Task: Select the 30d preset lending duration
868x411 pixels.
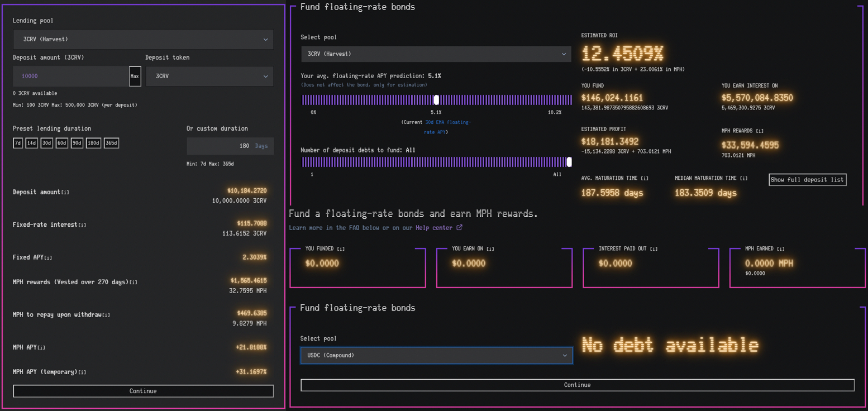Action: tap(47, 143)
